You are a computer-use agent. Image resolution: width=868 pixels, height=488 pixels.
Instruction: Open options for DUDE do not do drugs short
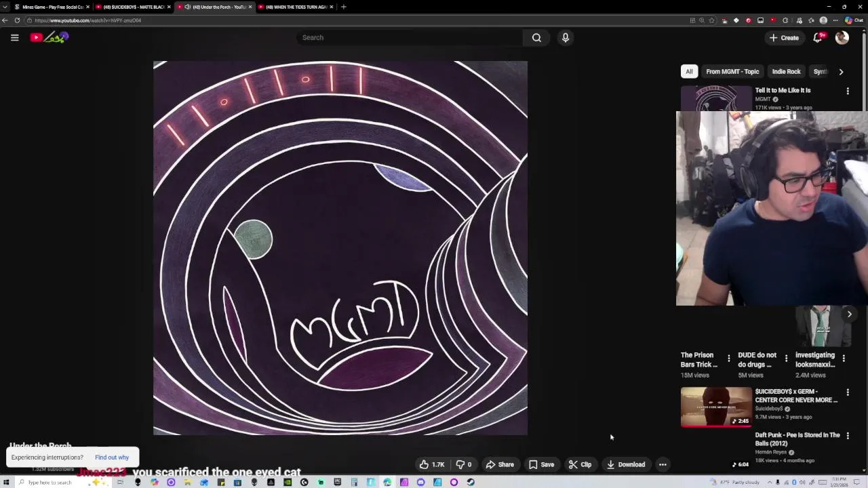786,358
